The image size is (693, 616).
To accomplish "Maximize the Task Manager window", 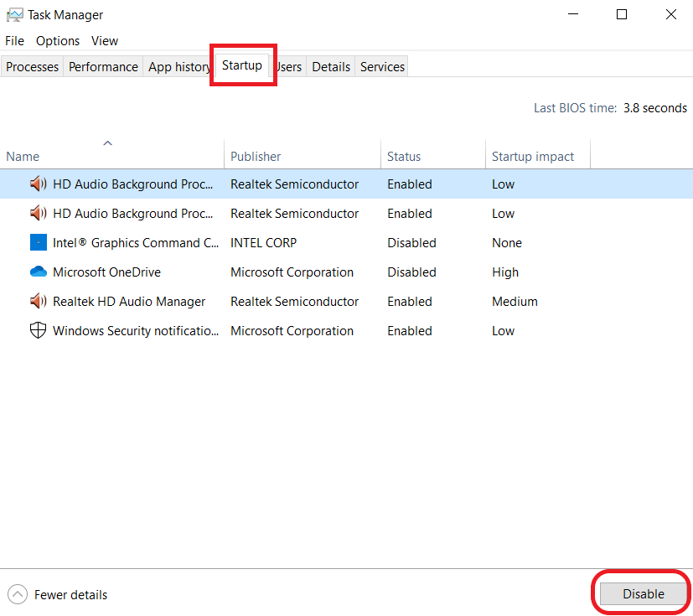I will coord(622,14).
